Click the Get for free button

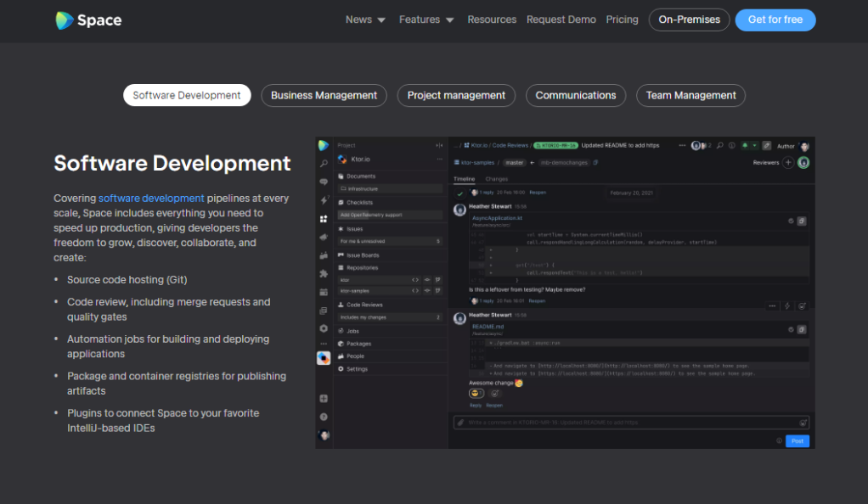(x=775, y=20)
